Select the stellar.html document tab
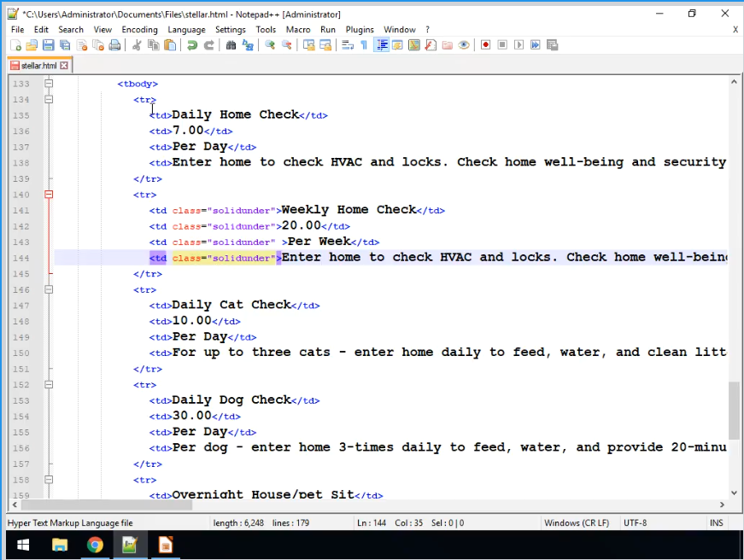Screen dimensions: 744x560 pyautogui.click(x=39, y=66)
